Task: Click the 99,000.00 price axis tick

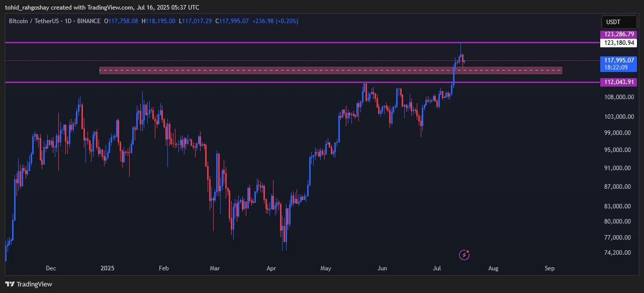Action: pyautogui.click(x=618, y=133)
